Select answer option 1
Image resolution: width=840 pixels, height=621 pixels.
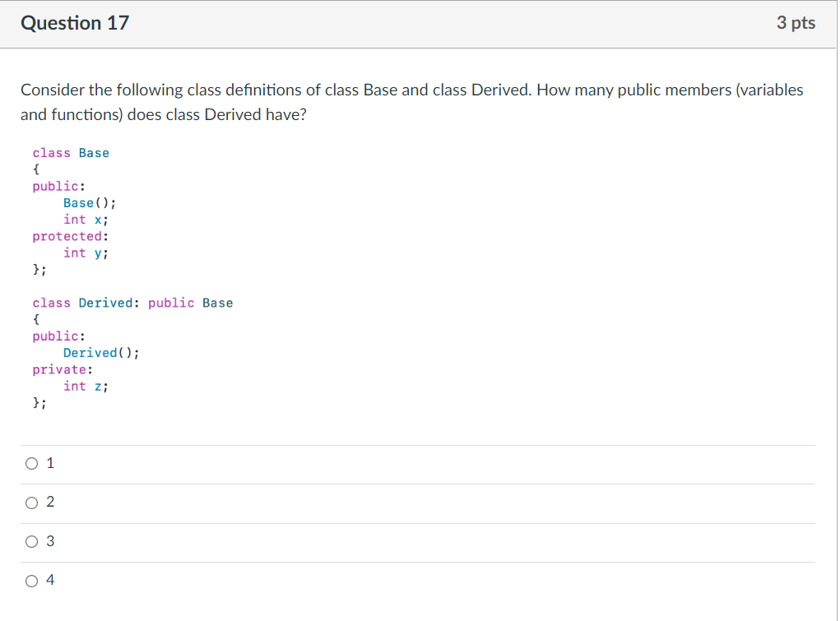30,463
